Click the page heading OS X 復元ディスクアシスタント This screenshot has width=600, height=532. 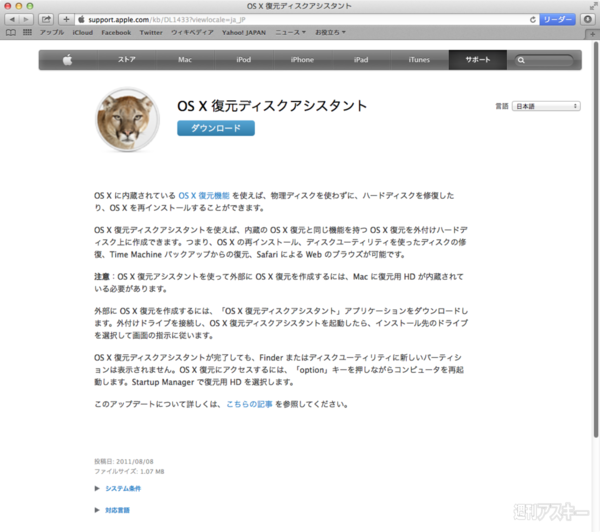[x=272, y=106]
